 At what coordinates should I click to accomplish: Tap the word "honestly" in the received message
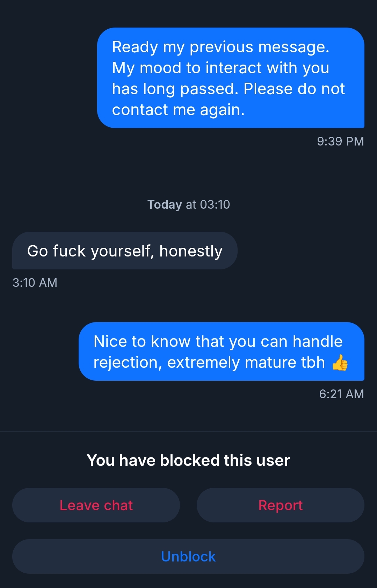(x=191, y=251)
